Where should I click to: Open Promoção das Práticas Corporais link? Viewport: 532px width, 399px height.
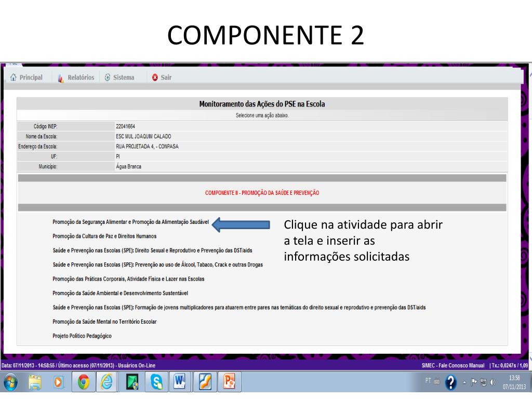[128, 279]
